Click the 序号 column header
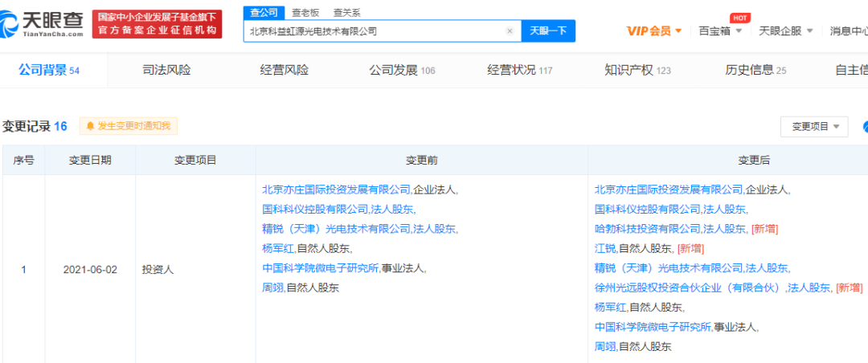 [23, 161]
